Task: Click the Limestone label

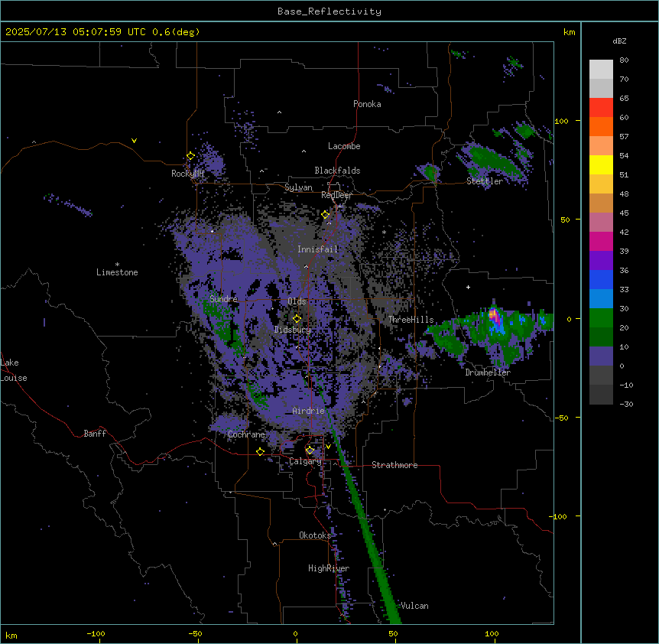Action: (117, 272)
